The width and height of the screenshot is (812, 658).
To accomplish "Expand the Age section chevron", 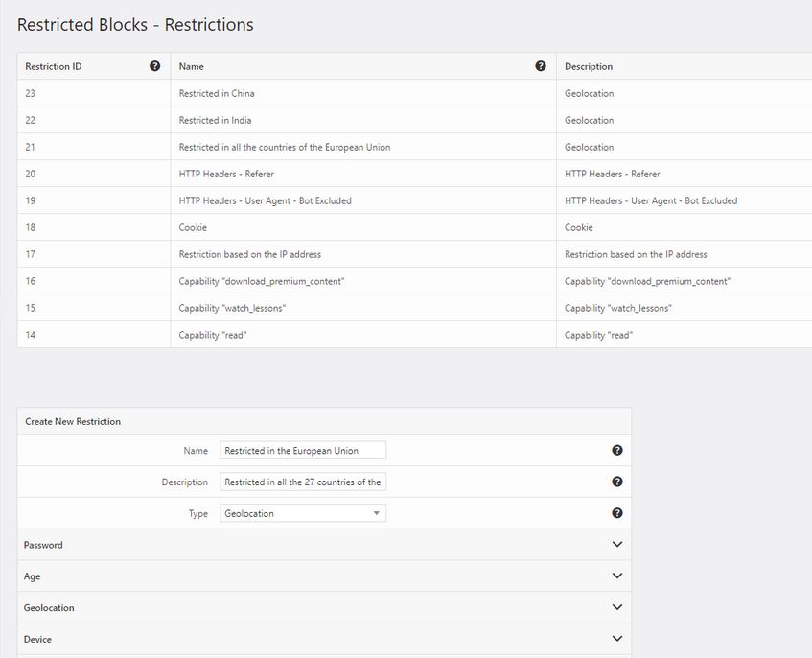I will click(617, 576).
